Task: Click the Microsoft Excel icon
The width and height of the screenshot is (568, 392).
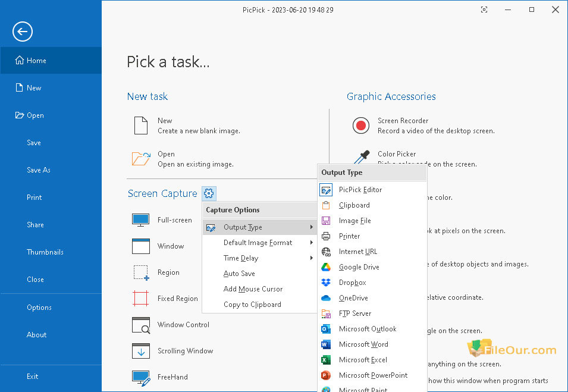Action: click(326, 360)
